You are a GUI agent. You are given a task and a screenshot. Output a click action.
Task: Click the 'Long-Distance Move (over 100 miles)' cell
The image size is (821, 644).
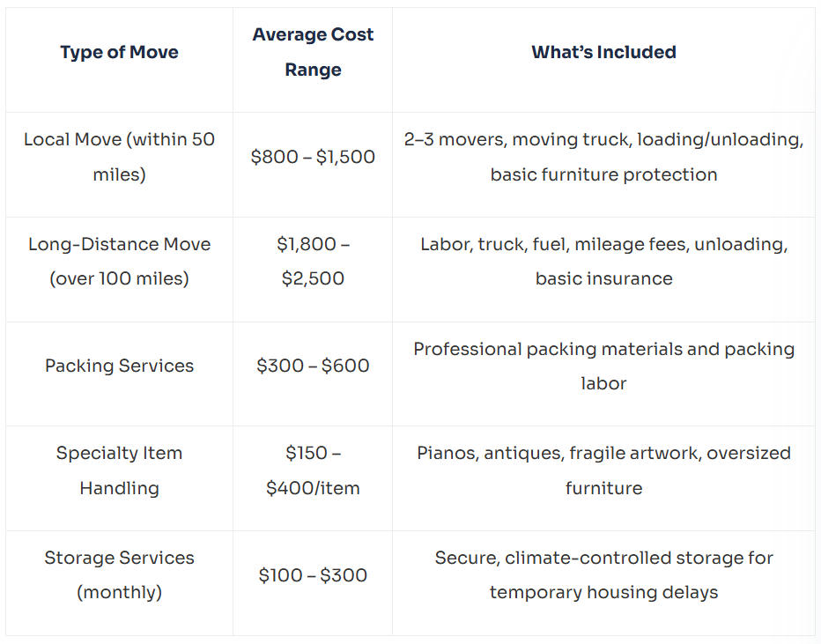[120, 269]
